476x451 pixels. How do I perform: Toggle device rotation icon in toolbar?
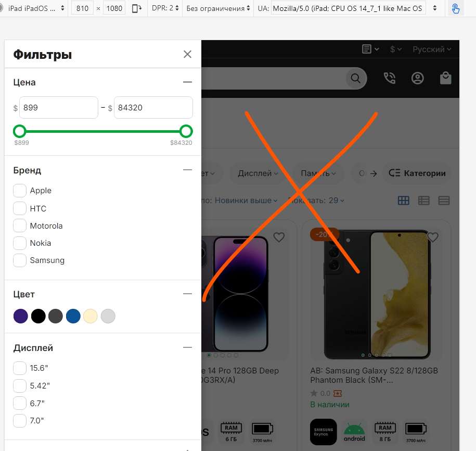[x=137, y=8]
